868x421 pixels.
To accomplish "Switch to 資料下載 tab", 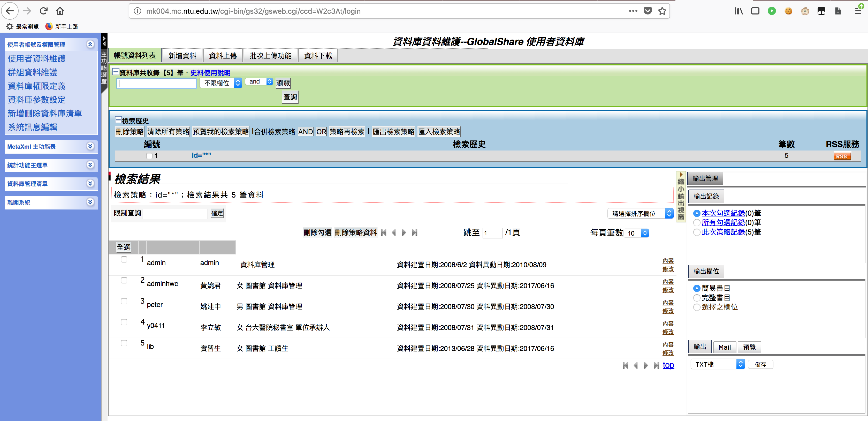I will click(318, 56).
